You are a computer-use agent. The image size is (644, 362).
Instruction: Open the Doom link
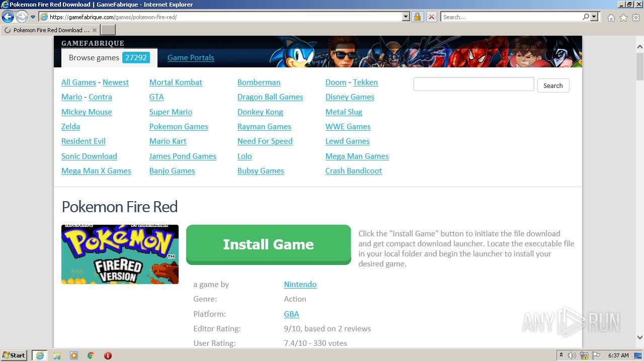(x=336, y=82)
